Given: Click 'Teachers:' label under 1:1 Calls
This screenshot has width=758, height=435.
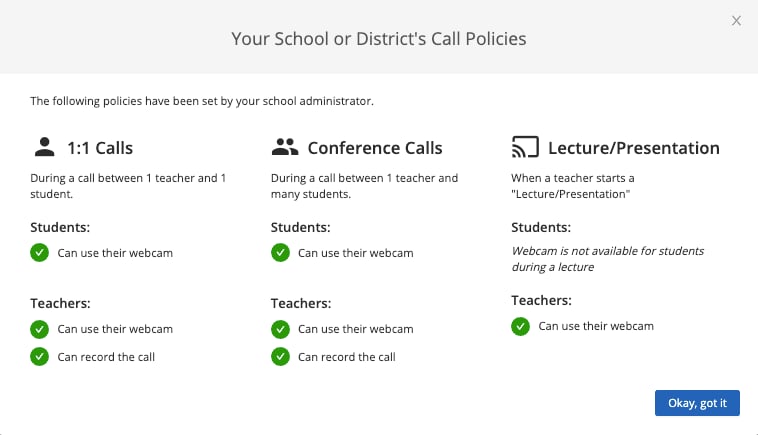Looking at the screenshot, I should [x=60, y=303].
